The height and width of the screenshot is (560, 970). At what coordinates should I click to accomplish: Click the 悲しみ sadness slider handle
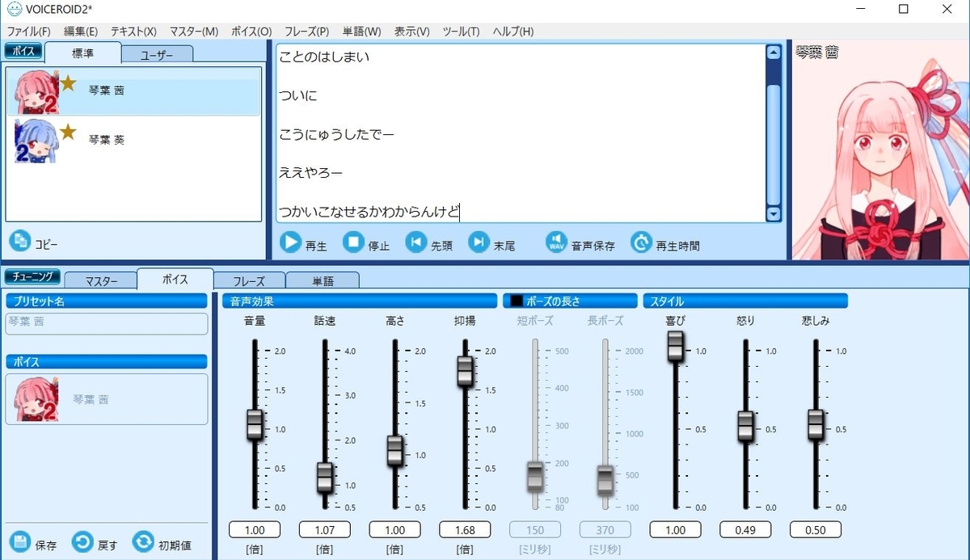pyautogui.click(x=816, y=423)
